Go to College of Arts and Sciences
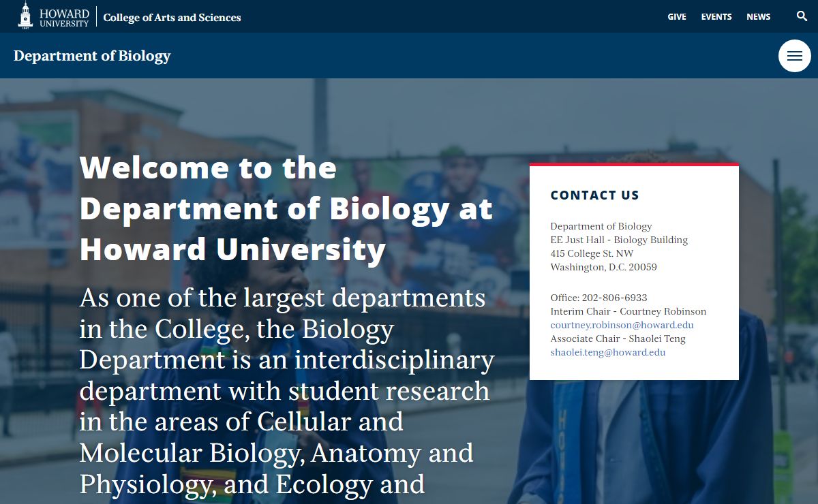The height and width of the screenshot is (504, 818). [172, 17]
